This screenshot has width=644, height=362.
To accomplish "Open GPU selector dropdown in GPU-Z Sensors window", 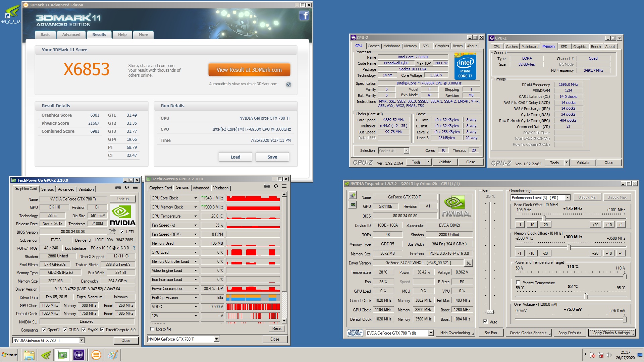I will coord(216,339).
